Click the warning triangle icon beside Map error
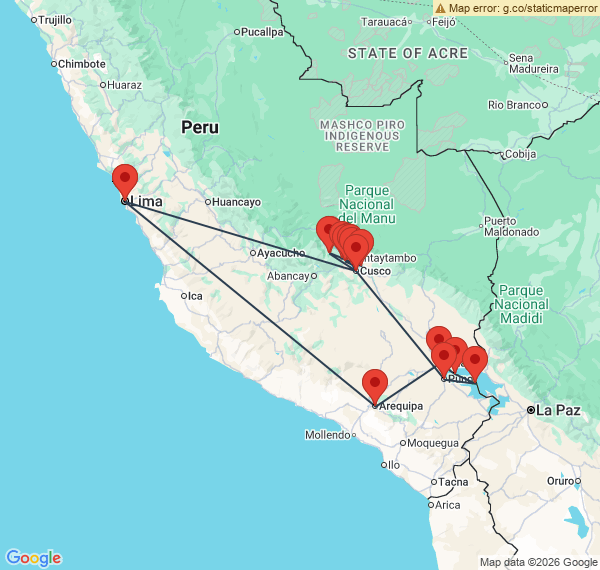 coord(440,8)
